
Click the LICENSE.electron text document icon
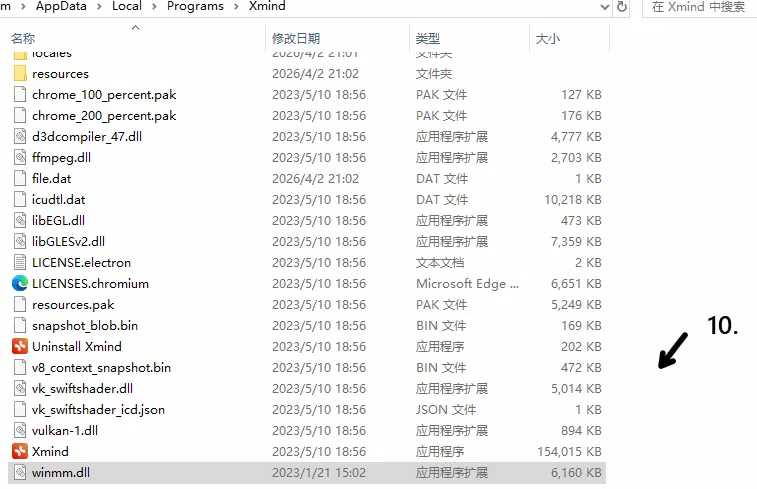[20, 263]
